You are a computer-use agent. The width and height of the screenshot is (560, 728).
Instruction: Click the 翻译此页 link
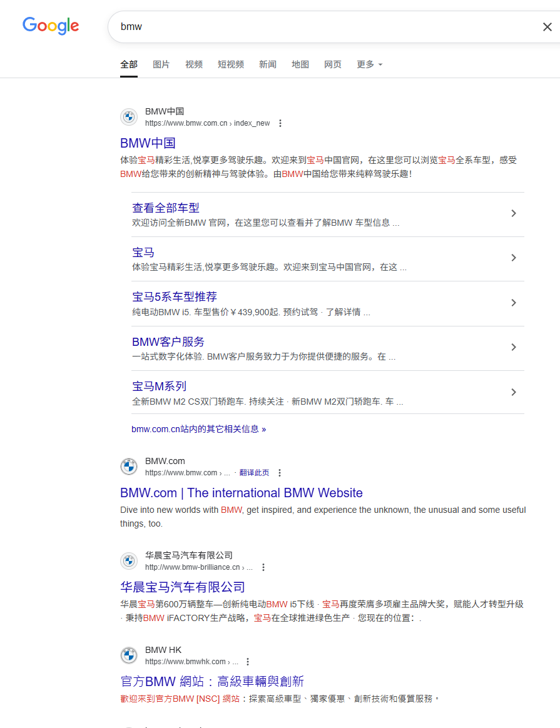(254, 473)
